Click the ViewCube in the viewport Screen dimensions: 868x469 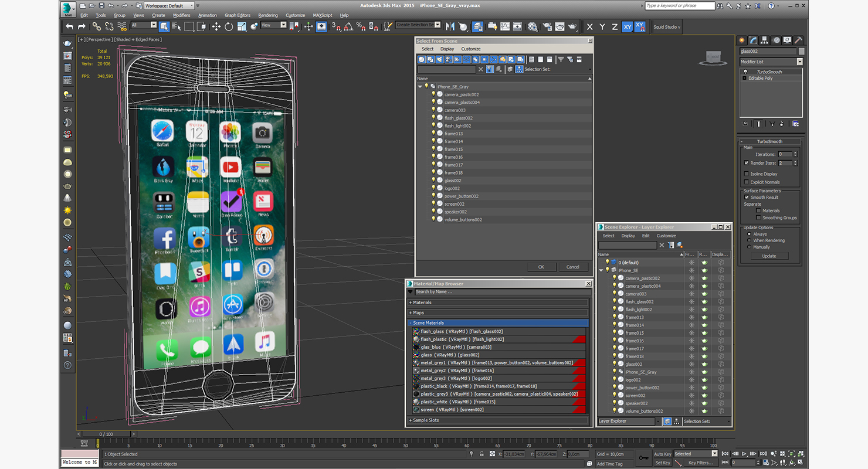pyautogui.click(x=713, y=56)
